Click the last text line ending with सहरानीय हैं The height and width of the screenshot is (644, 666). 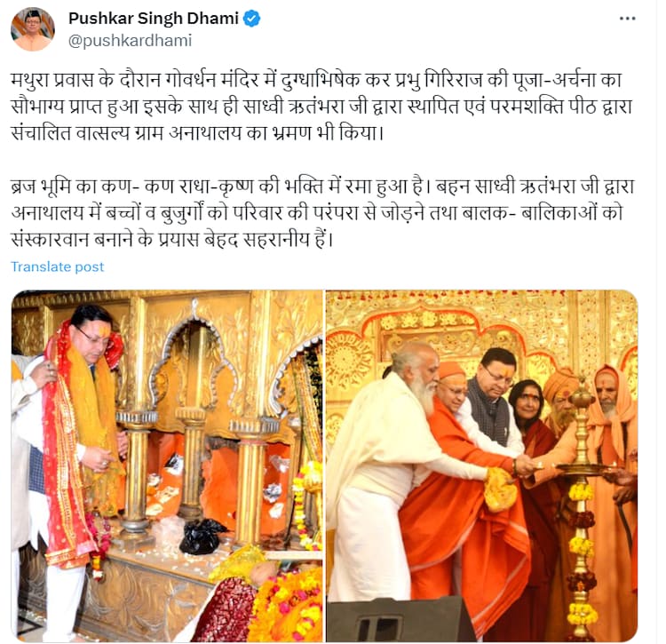tap(172, 240)
